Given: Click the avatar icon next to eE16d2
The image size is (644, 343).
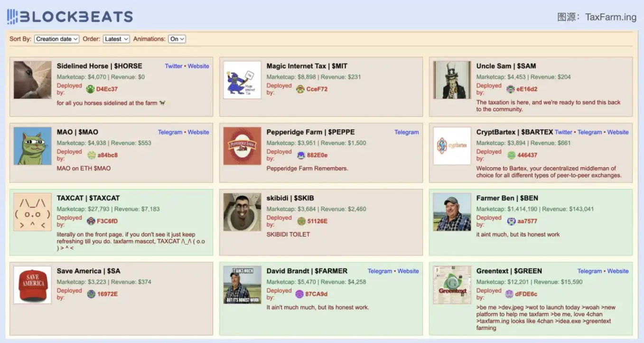Looking at the screenshot, I should [510, 89].
